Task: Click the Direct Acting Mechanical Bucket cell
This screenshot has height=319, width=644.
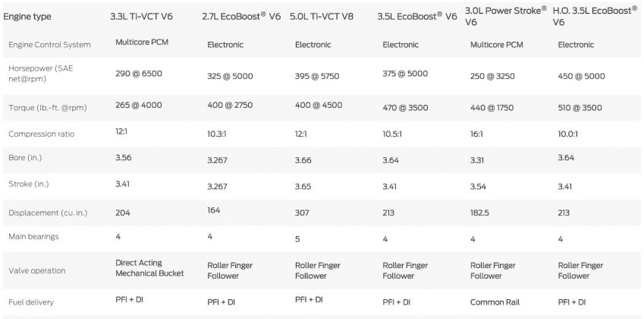Action: coord(149,268)
